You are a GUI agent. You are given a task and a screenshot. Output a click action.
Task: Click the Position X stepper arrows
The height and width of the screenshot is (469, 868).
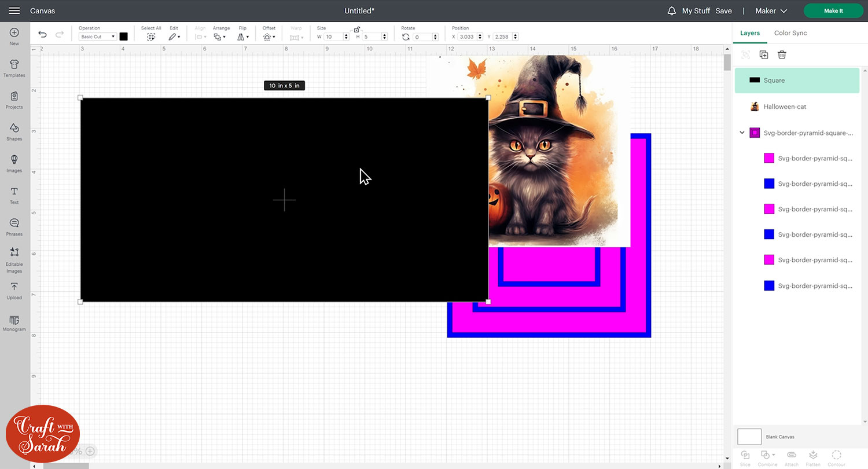(479, 37)
